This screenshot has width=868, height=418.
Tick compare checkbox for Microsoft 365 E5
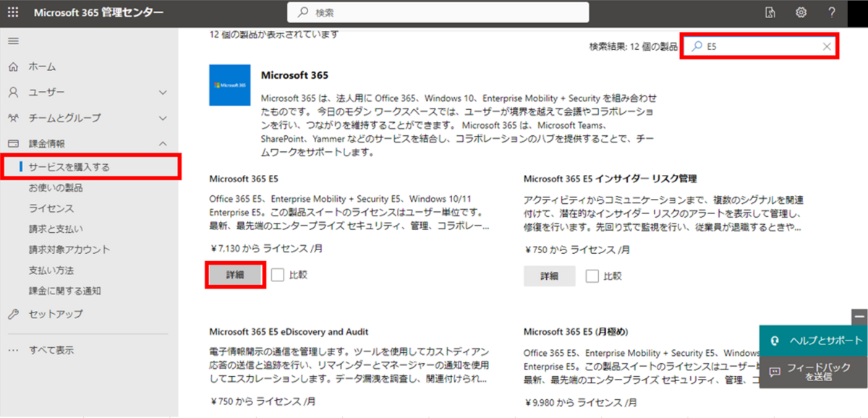pos(278,276)
